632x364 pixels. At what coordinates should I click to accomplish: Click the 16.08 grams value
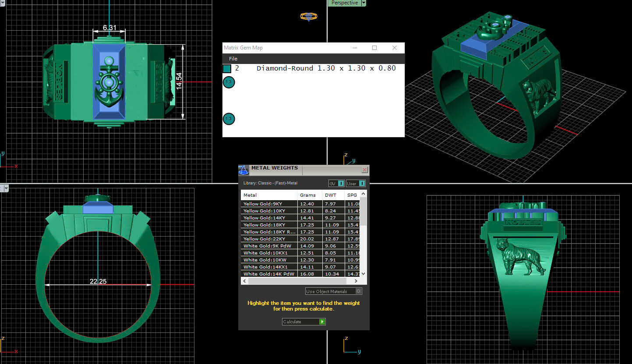(x=307, y=274)
